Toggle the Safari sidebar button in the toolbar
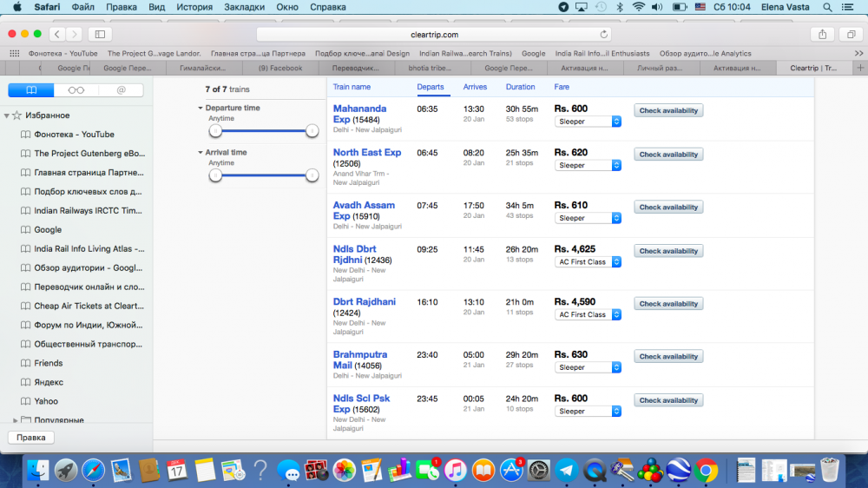Screen dimensions: 868x488 pyautogui.click(x=99, y=34)
